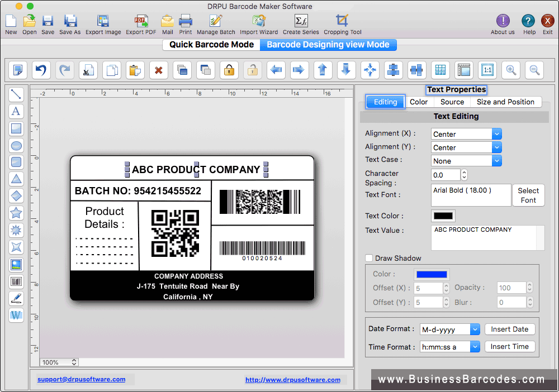Click the Zoom In magnifier icon
Viewport: 559px width, 392px height.
click(511, 70)
